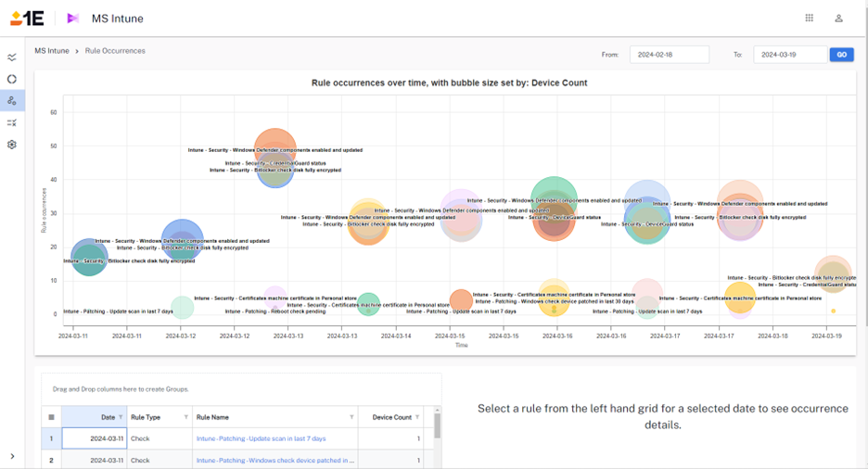The width and height of the screenshot is (868, 469).
Task: Click the grid's vertical scrollbar thumb
Action: [437, 425]
